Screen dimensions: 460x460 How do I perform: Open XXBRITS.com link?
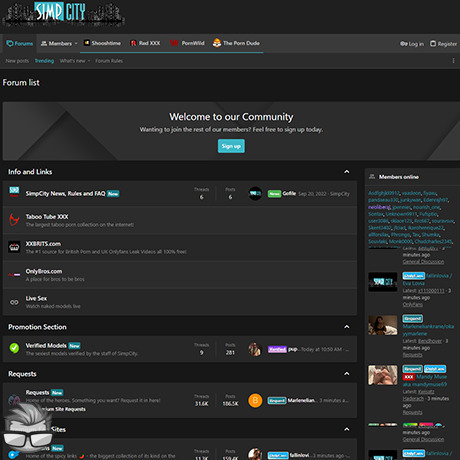tap(43, 244)
